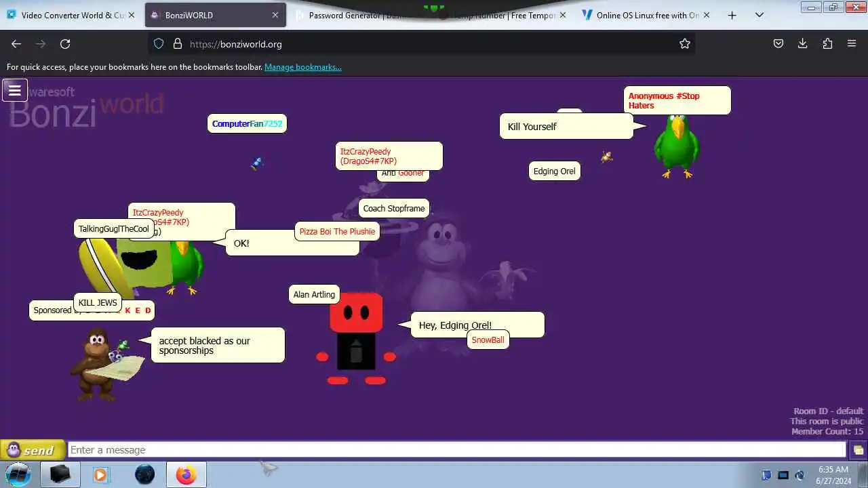This screenshot has width=868, height=488.
Task: Click the tracking protection shield icon
Action: (159, 43)
